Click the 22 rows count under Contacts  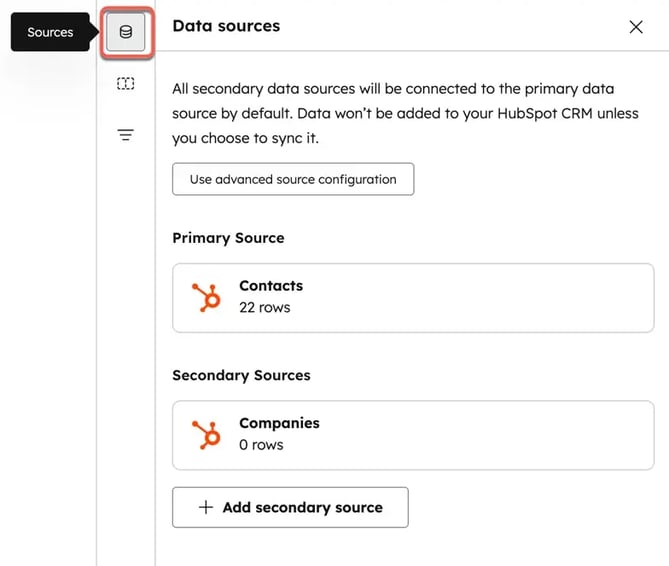pos(264,307)
